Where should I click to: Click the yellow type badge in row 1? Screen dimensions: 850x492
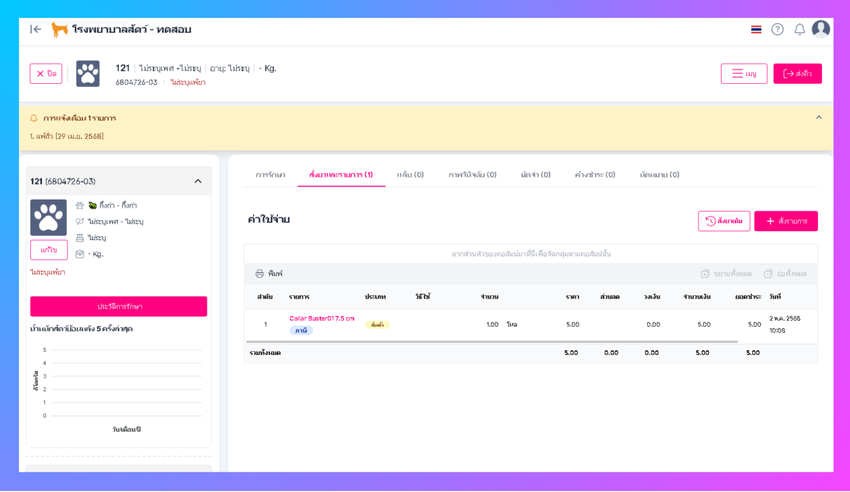coord(377,325)
